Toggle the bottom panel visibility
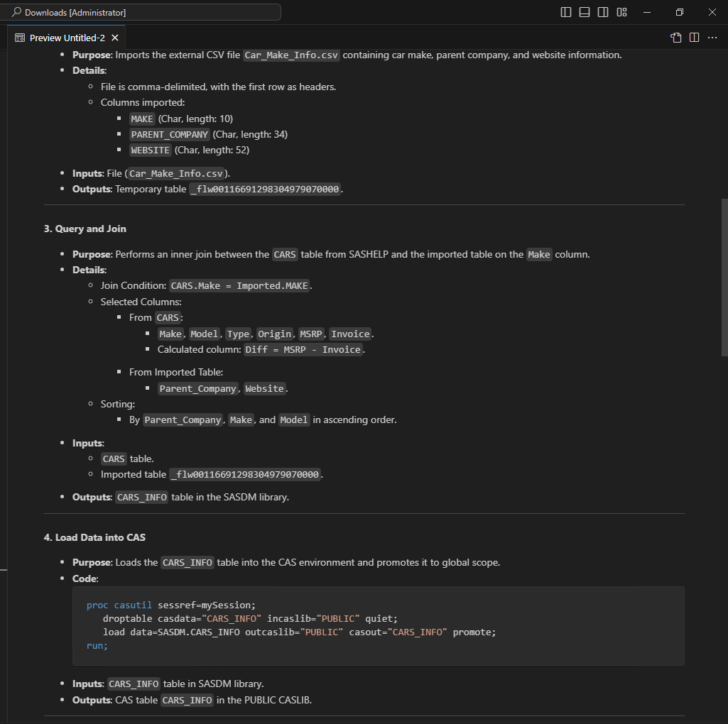The width and height of the screenshot is (728, 724). tap(584, 12)
